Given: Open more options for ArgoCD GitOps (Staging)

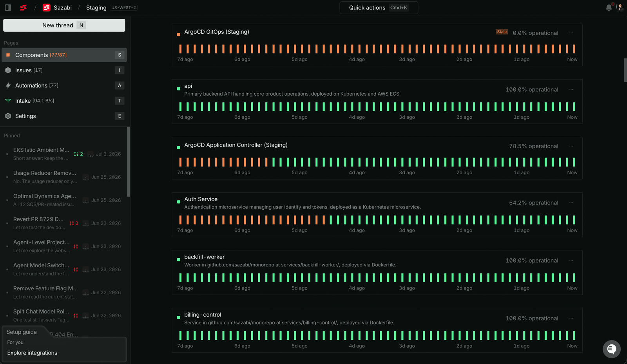Looking at the screenshot, I should tap(571, 33).
